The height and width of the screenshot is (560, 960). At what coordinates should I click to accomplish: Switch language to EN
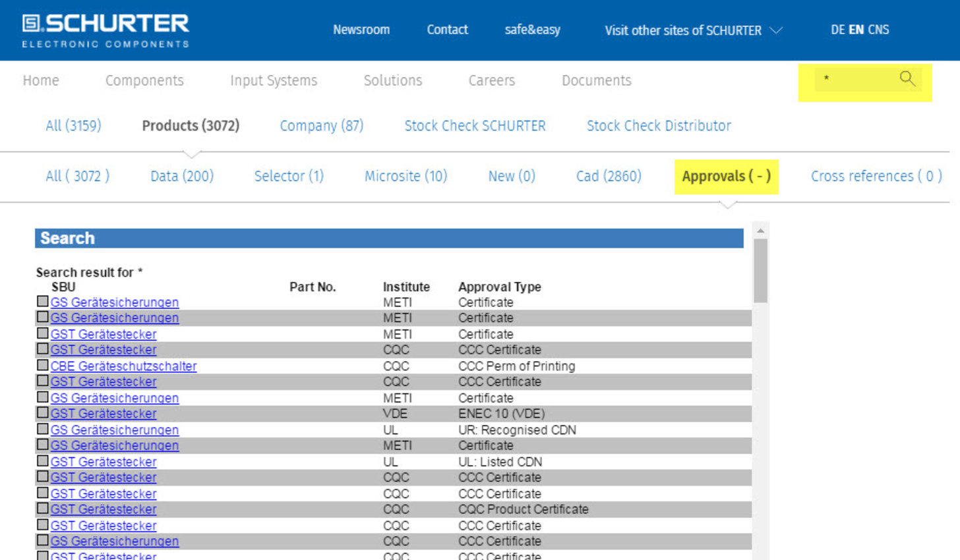856,30
